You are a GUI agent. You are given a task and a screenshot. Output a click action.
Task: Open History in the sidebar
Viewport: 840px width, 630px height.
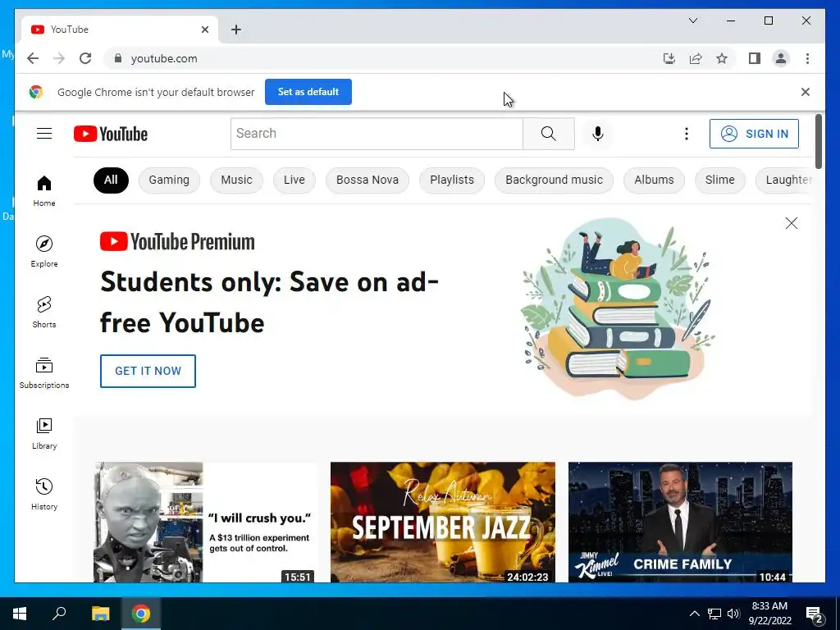44,494
